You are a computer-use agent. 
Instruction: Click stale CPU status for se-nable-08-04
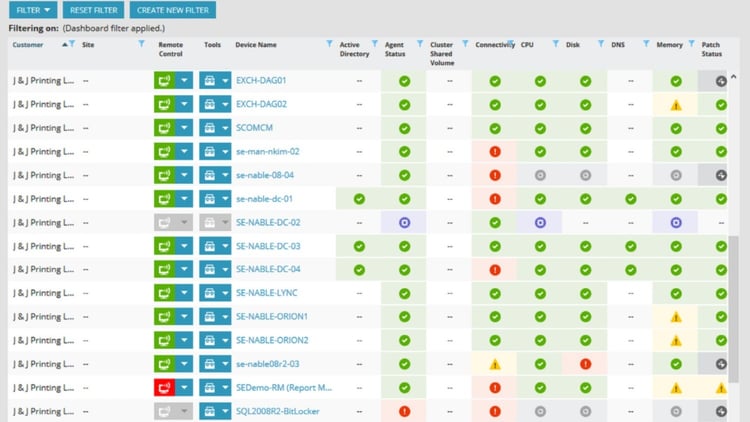click(540, 175)
